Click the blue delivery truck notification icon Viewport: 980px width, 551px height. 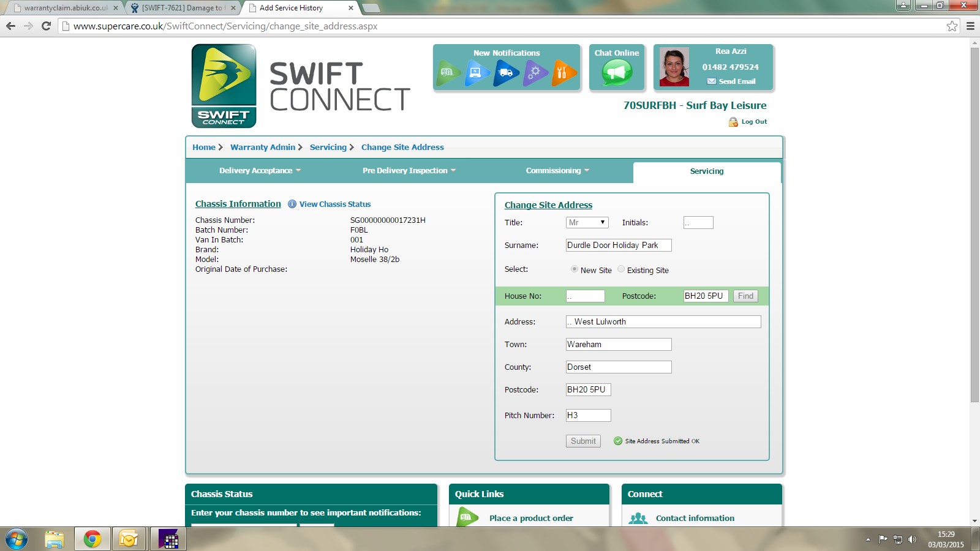[x=506, y=73]
